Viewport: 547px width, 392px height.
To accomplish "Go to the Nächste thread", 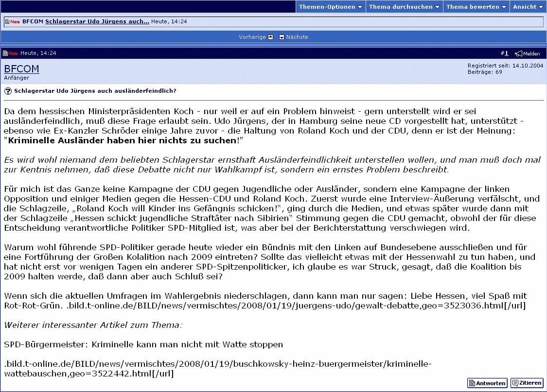I will click(x=297, y=37).
